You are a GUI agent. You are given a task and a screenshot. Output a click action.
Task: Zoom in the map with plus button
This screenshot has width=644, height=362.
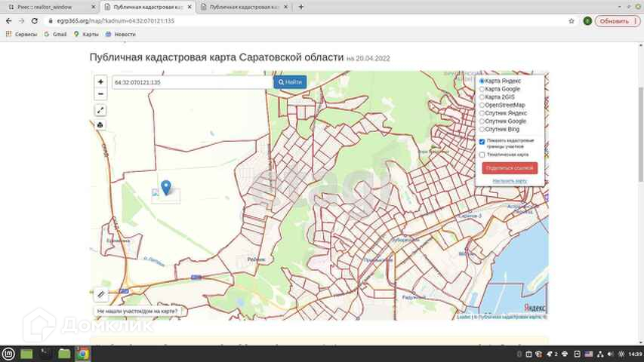100,81
